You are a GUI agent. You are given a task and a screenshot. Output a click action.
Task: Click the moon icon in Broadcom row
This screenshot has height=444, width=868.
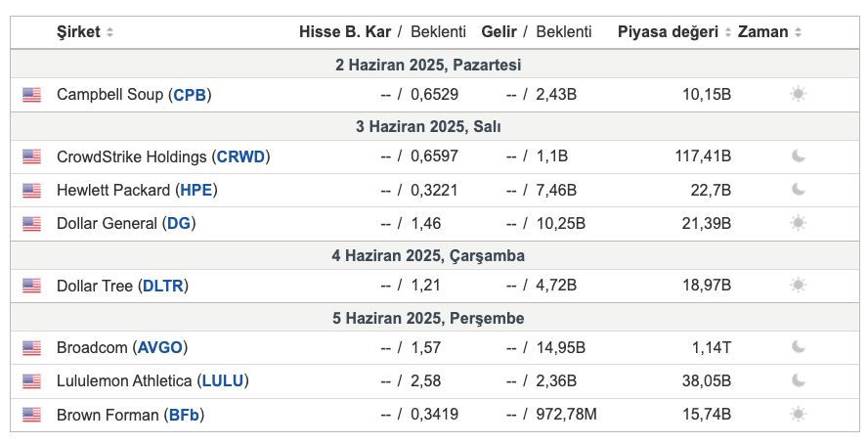point(798,347)
